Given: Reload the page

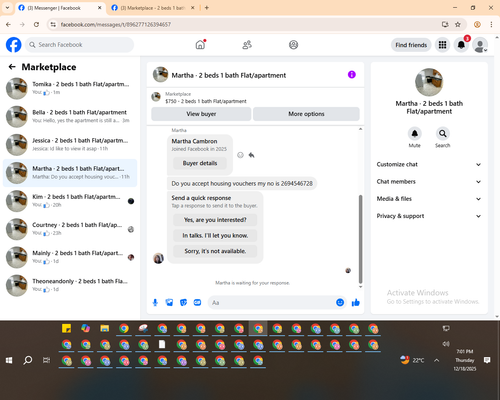Looking at the screenshot, I should click(x=36, y=24).
